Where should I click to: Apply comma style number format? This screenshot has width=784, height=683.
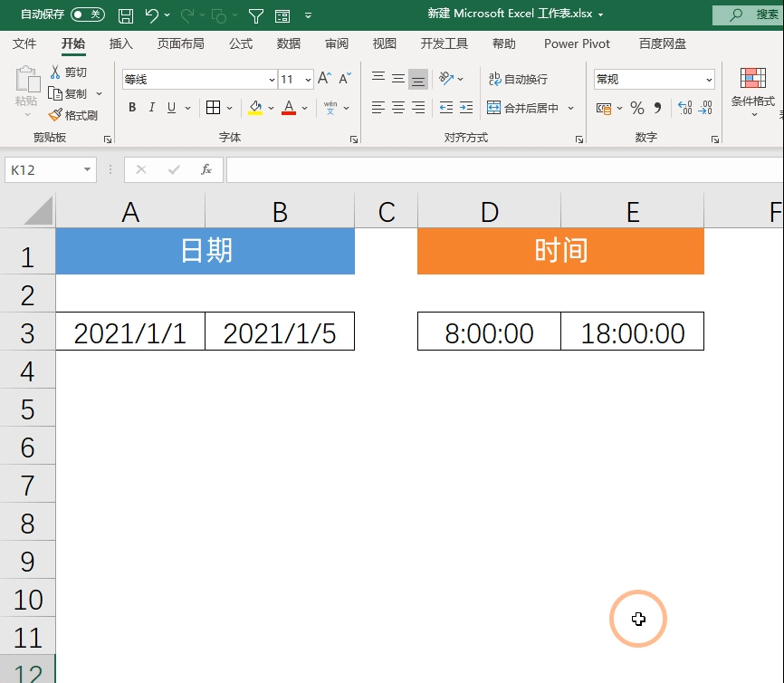tap(657, 108)
